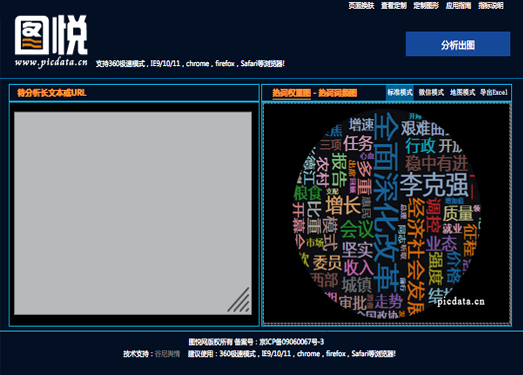Click the 图悦 logo image
The image size is (523, 375).
(51, 35)
